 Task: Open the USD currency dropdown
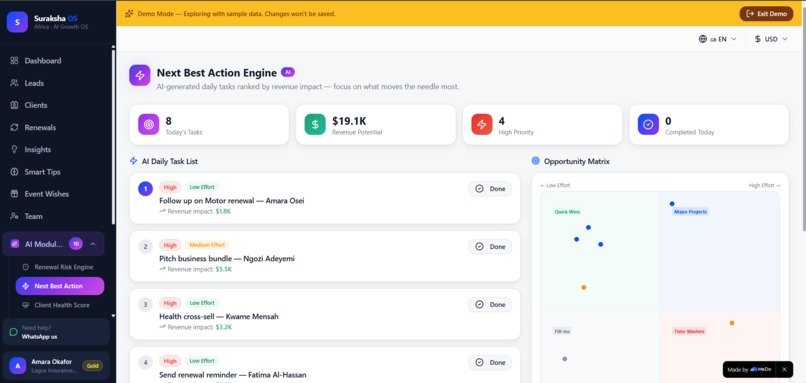[x=771, y=39]
